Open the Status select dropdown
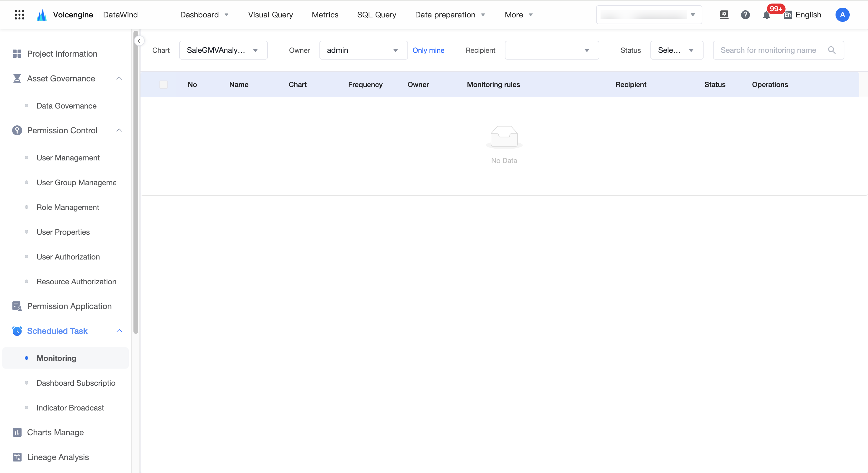868x473 pixels. point(676,50)
